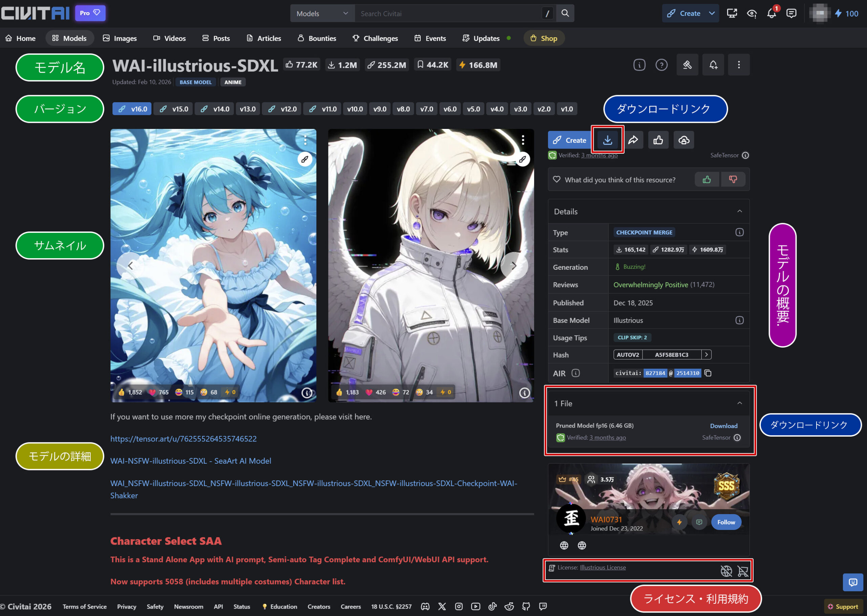Open the Images navigation tab
The width and height of the screenshot is (867, 616).
(x=120, y=38)
